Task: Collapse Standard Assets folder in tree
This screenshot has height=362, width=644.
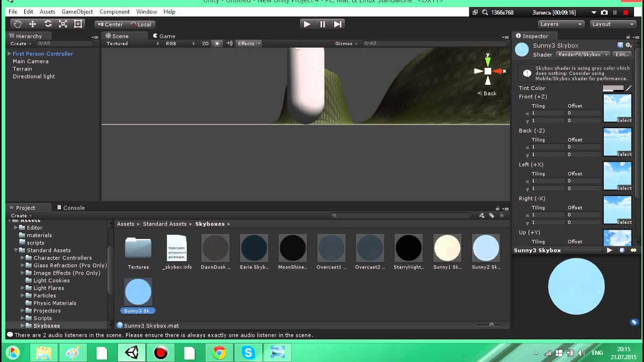Action: click(x=16, y=250)
